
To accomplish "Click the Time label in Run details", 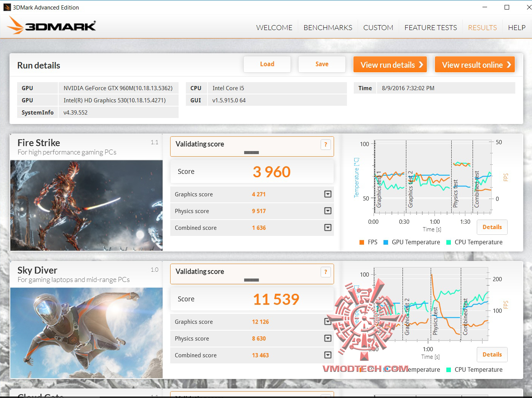I will (x=365, y=88).
